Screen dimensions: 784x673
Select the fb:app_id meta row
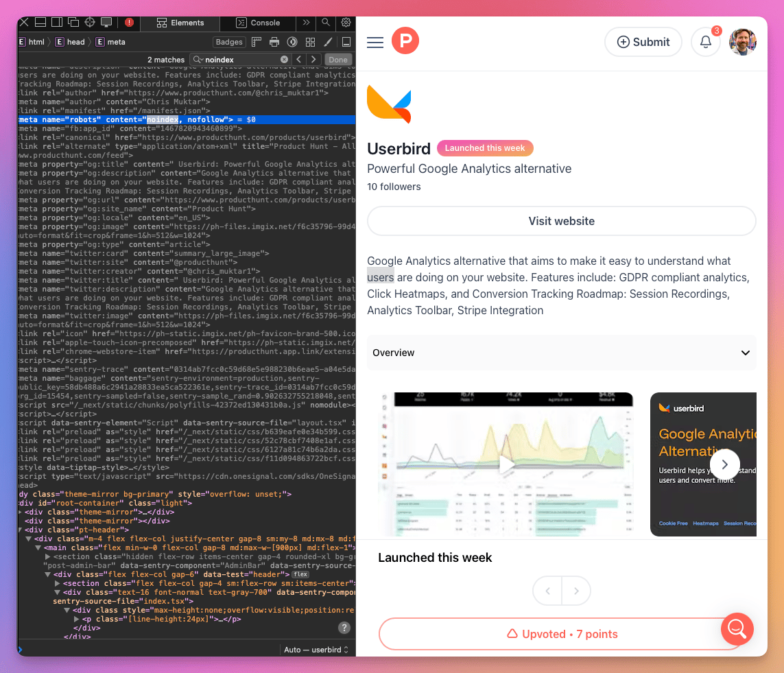coord(187,128)
